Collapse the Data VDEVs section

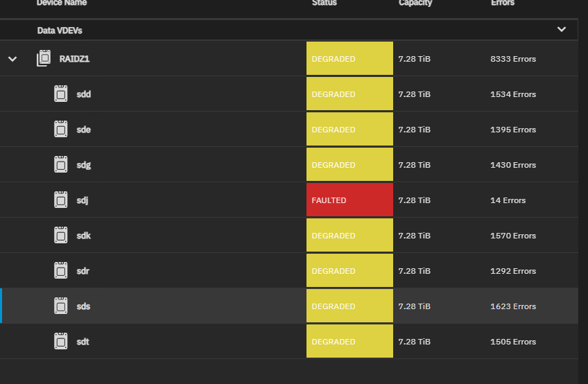tap(562, 30)
